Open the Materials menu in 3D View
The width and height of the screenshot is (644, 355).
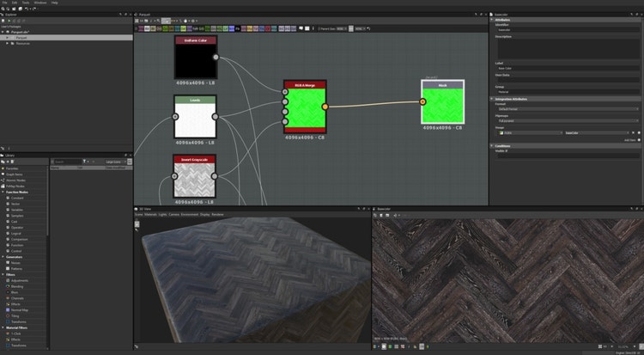pyautogui.click(x=151, y=214)
